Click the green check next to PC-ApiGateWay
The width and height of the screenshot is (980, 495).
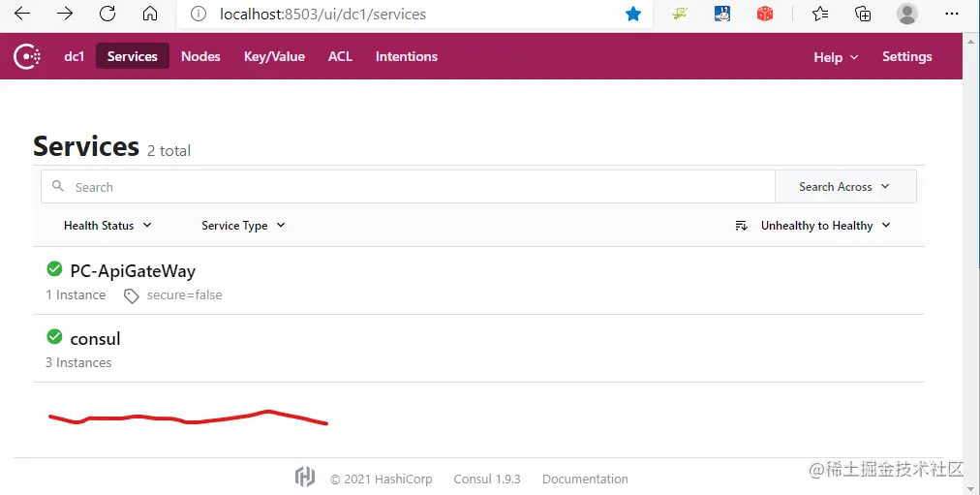[x=54, y=268]
